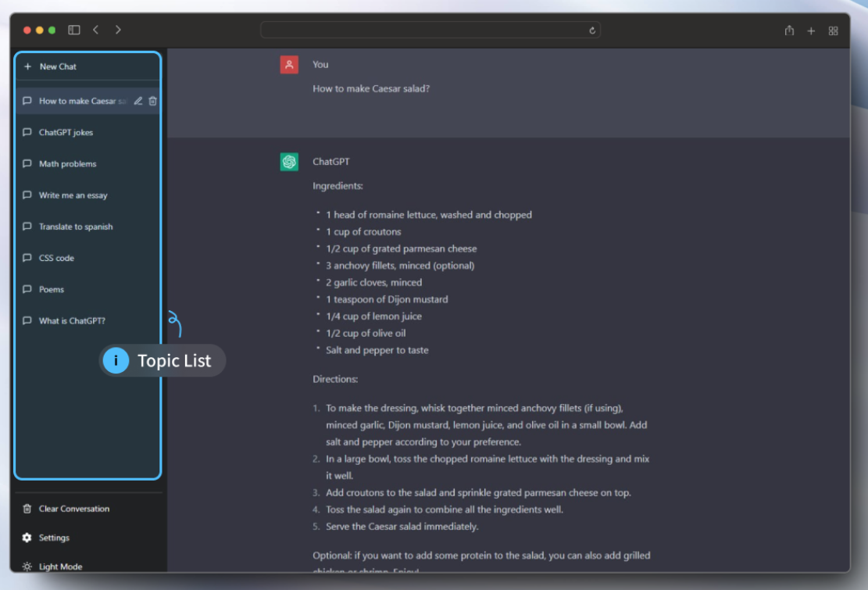Click the edit pencil icon on Caesar chat
868x590 pixels.
tap(138, 101)
